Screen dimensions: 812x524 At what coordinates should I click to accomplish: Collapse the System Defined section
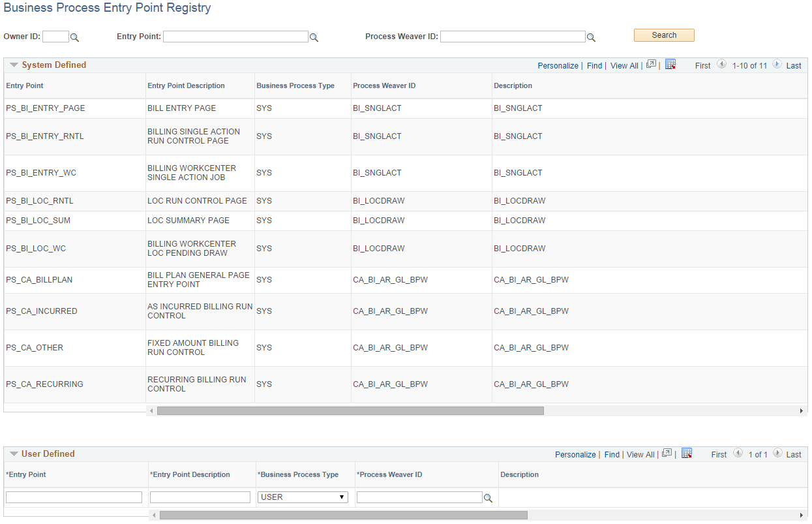tap(13, 65)
